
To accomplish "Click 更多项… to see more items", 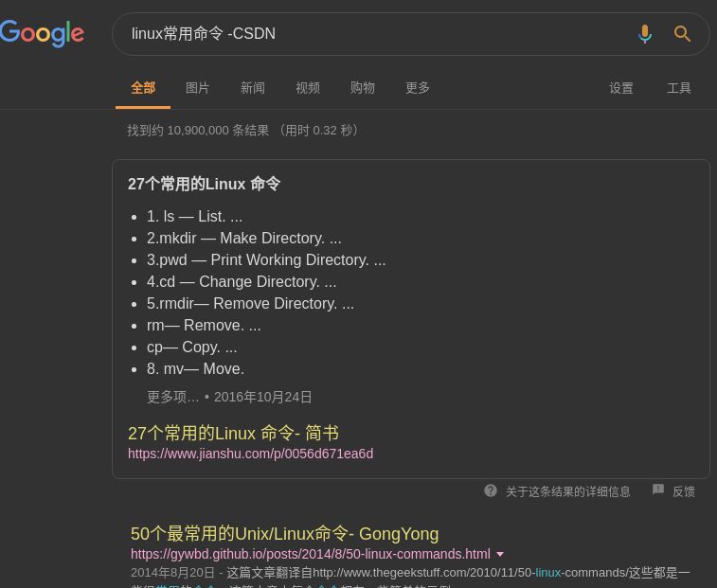I will tap(172, 397).
